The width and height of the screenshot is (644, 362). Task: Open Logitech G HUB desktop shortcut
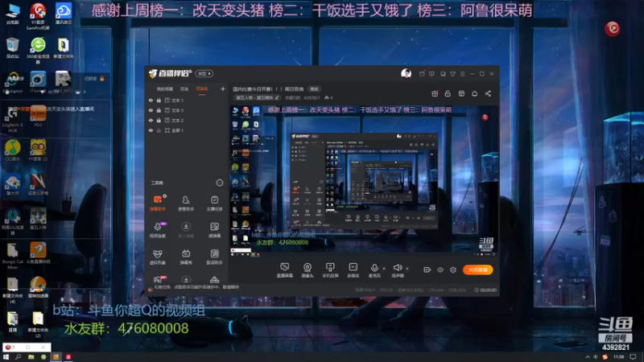(13, 119)
